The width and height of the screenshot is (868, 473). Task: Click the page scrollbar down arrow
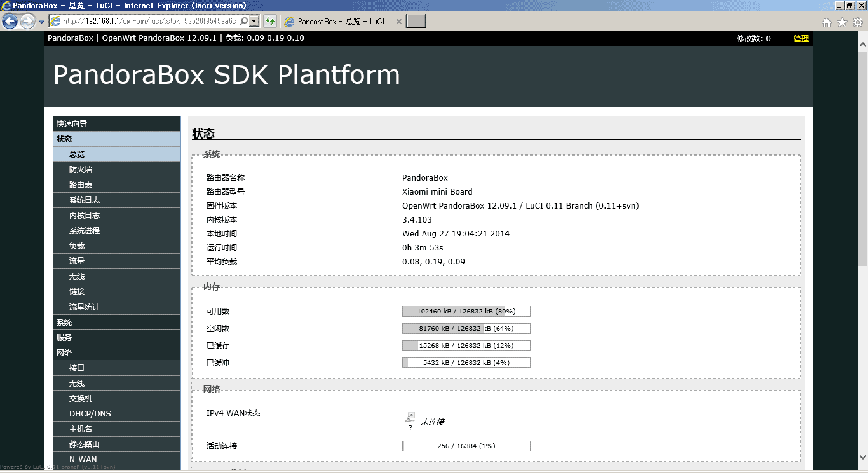862,457
